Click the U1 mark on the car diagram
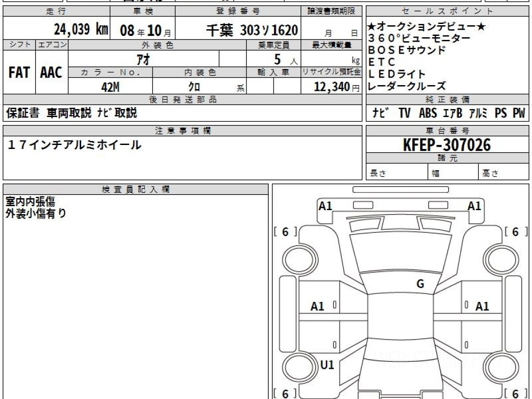 coord(327,365)
